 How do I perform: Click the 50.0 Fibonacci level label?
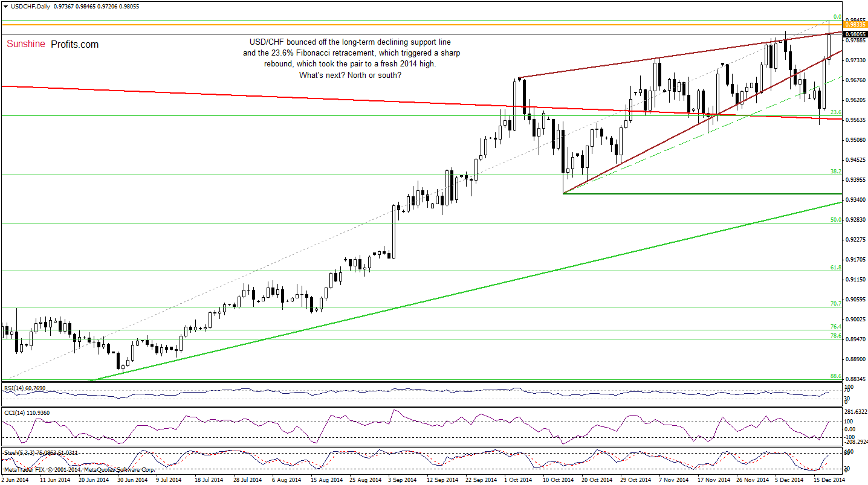click(x=835, y=220)
